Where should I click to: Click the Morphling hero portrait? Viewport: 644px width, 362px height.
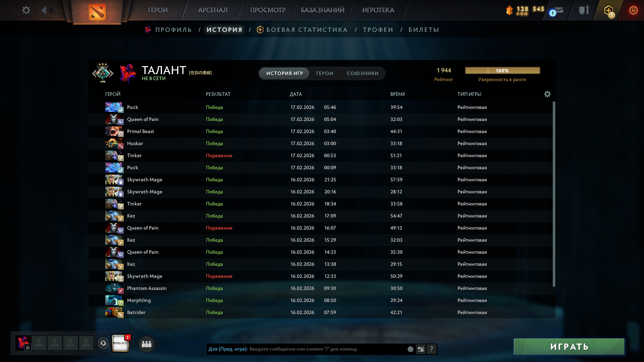click(x=114, y=300)
